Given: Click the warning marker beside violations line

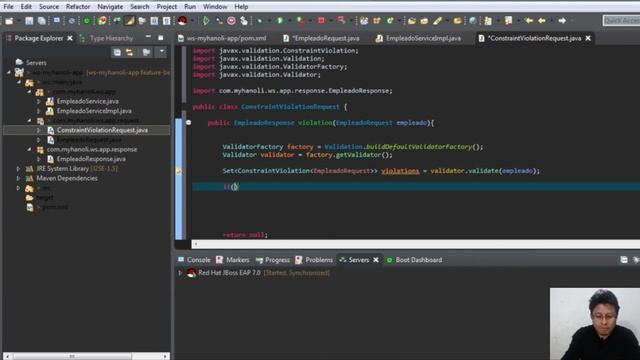Looking at the screenshot, I should pyautogui.click(x=178, y=171).
